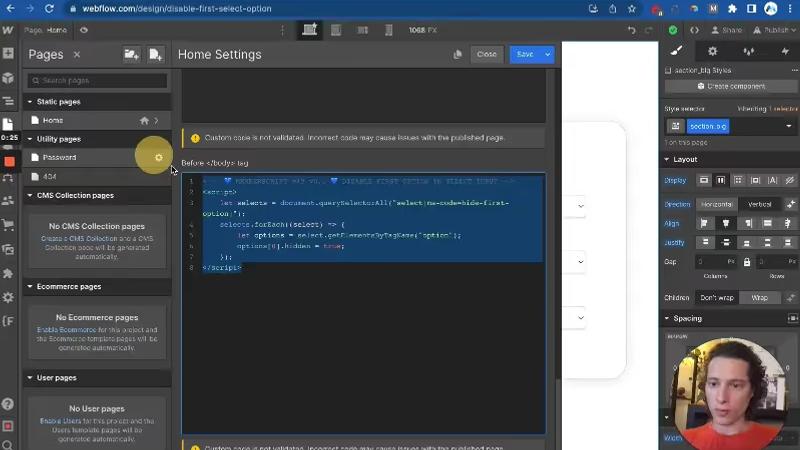Open the Add Elements panel

point(9,54)
